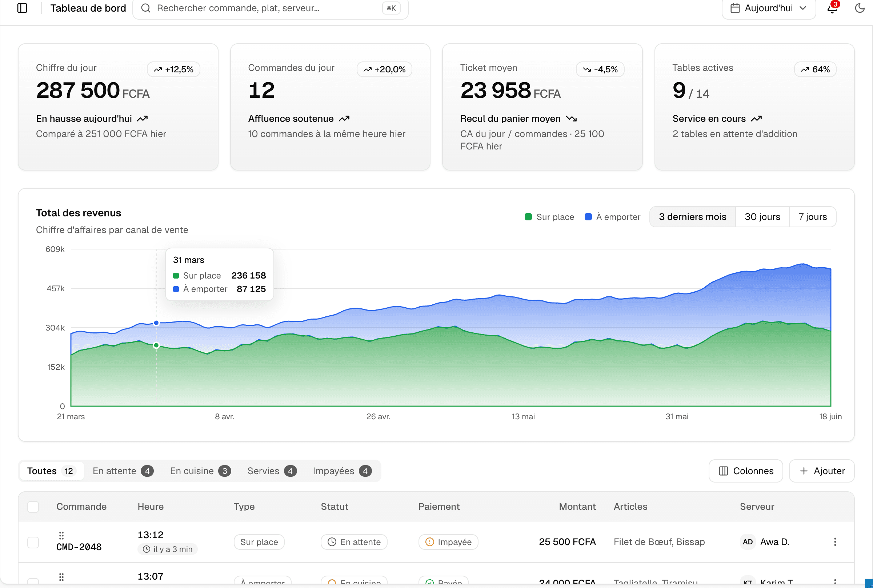Toggle the Sur place legend series
The width and height of the screenshot is (873, 588).
pyautogui.click(x=549, y=217)
